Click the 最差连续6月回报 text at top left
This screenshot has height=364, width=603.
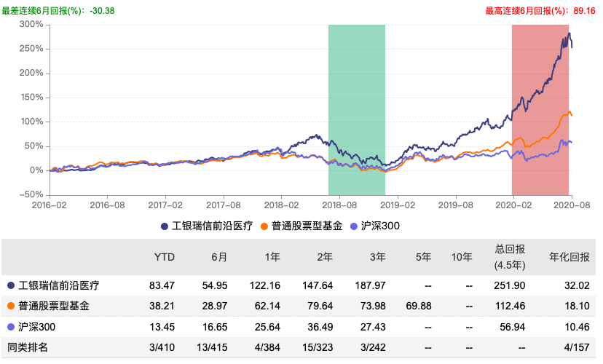(58, 10)
